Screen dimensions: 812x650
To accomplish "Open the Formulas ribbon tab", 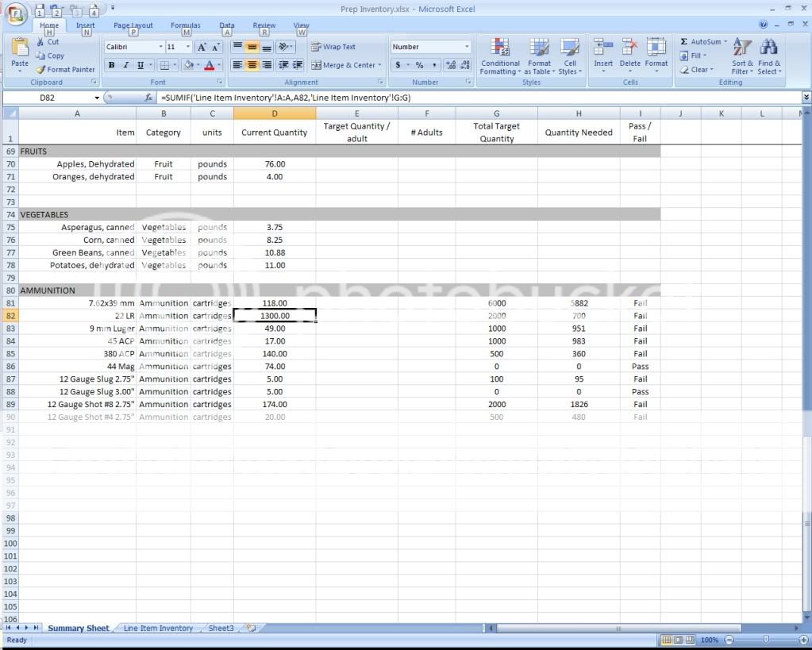I will point(186,25).
